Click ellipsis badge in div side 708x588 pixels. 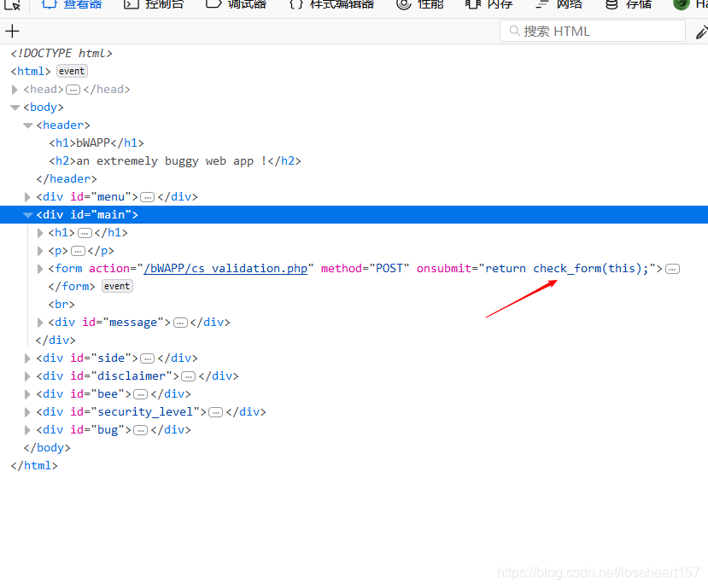coord(147,358)
